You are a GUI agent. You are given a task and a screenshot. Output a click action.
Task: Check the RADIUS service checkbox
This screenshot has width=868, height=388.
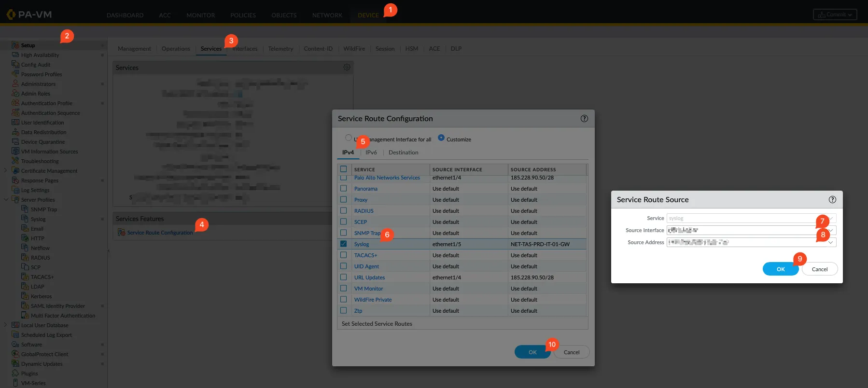pyautogui.click(x=344, y=211)
